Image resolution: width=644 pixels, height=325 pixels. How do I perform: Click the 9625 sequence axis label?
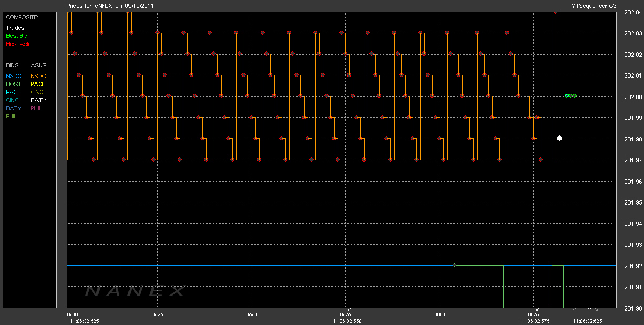(x=533, y=314)
